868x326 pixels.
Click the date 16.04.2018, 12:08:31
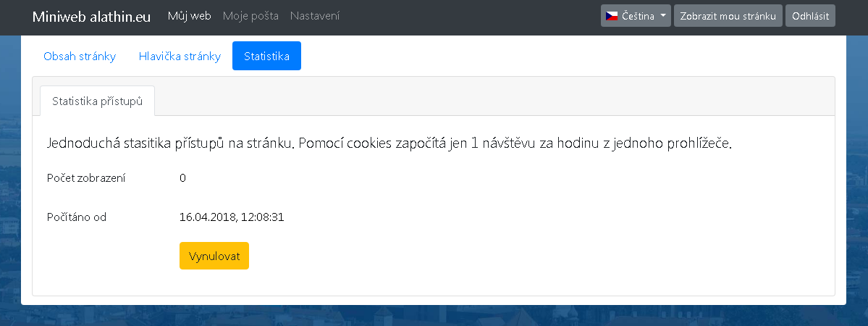pos(232,217)
